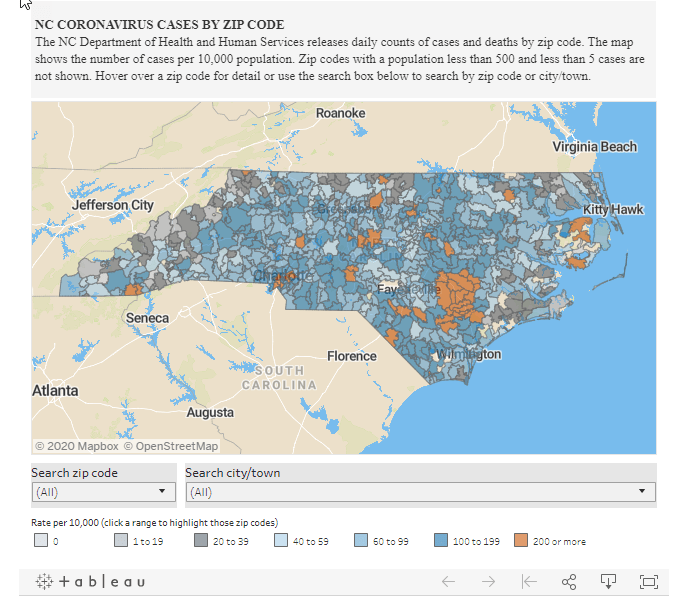Image resolution: width=690 pixels, height=610 pixels.
Task: Click the undo arrow in toolbar
Action: click(x=448, y=581)
